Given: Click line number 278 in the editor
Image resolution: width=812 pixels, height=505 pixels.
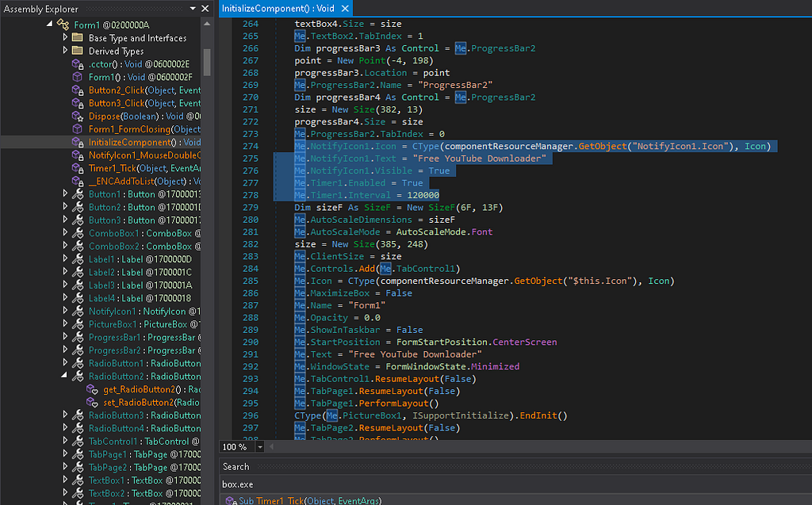Looking at the screenshot, I should (251, 195).
